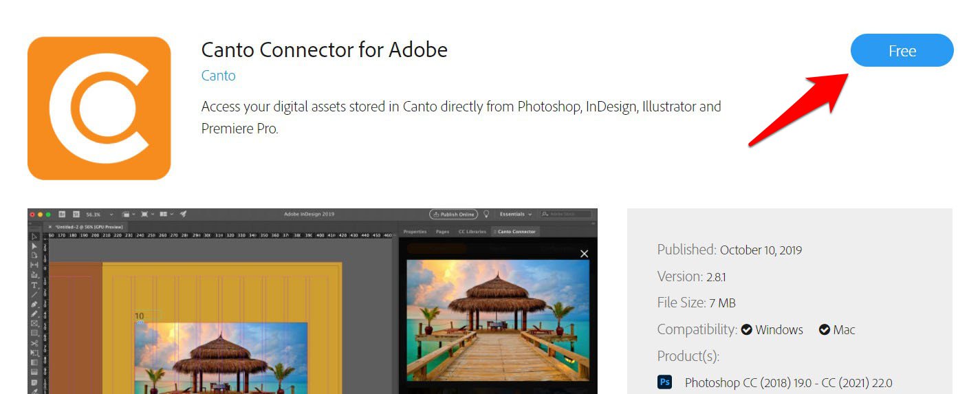The height and width of the screenshot is (394, 980).
Task: Click the Bridge (Br) icon
Action: [x=62, y=214]
